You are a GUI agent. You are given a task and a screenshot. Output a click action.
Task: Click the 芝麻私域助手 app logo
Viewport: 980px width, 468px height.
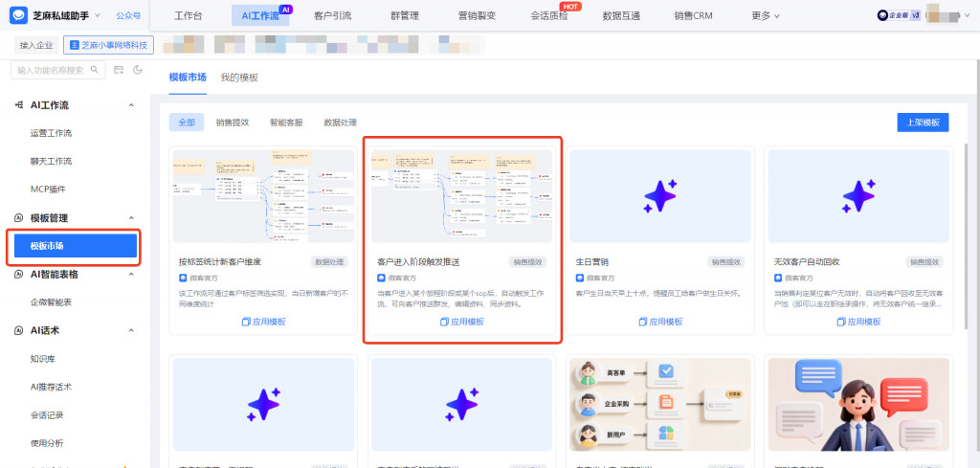click(x=18, y=15)
